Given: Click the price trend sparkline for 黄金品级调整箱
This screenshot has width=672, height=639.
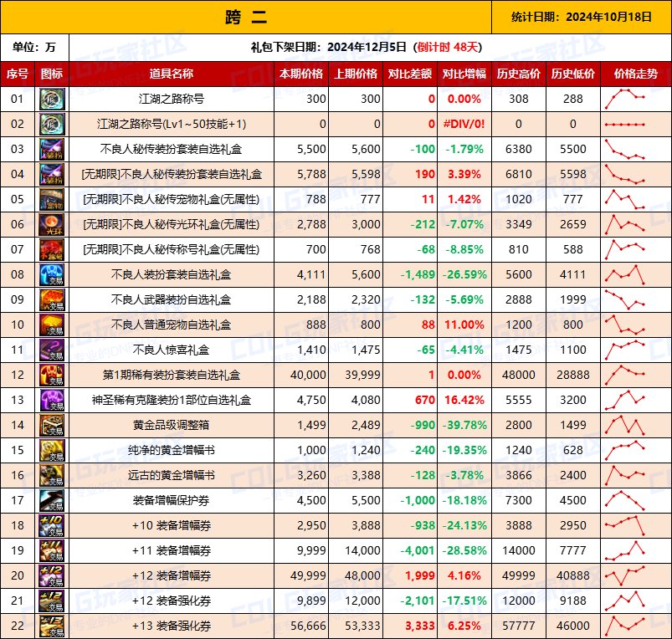Looking at the screenshot, I should (625, 425).
